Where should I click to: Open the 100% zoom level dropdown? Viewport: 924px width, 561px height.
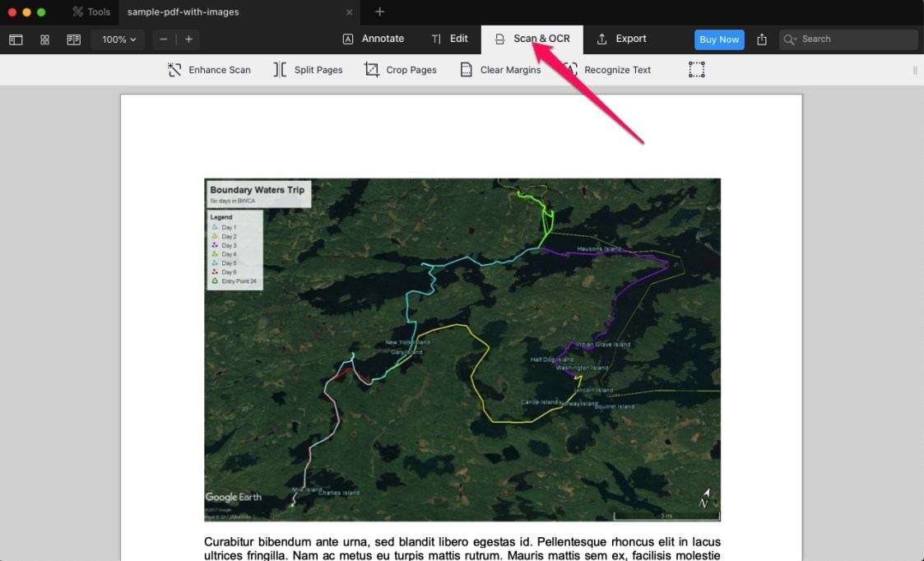pos(117,39)
